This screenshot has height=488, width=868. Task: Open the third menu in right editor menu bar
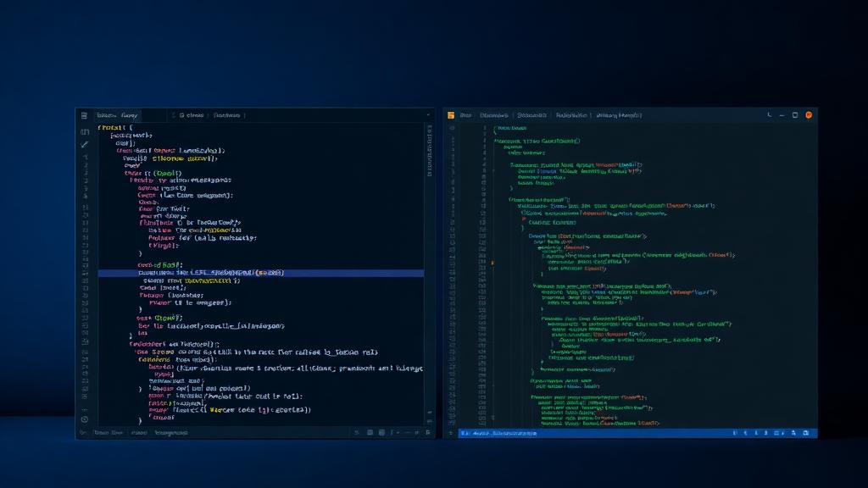pyautogui.click(x=532, y=115)
